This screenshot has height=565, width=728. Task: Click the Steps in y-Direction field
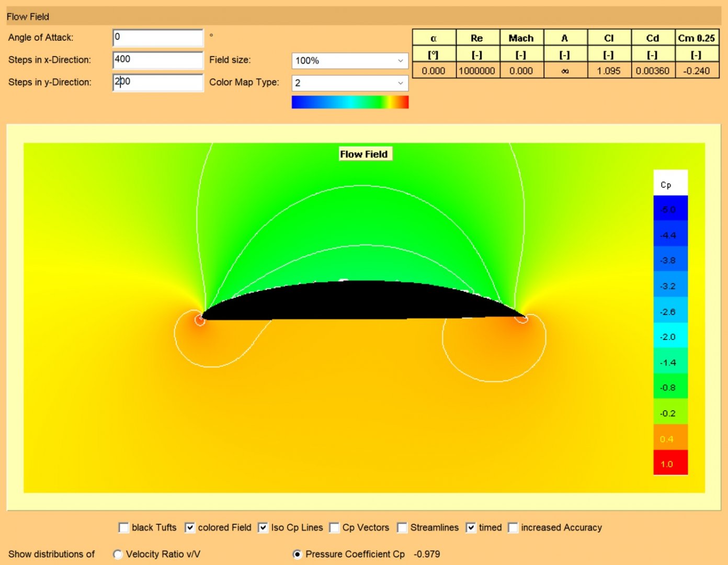(x=157, y=83)
